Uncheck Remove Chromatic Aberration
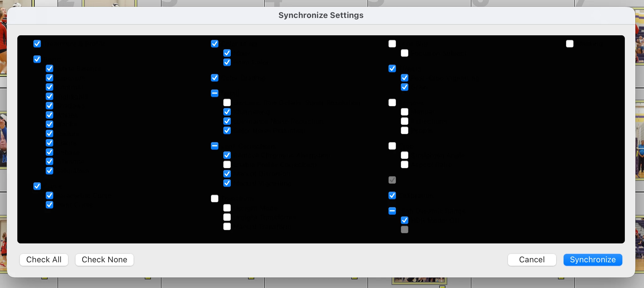Viewport: 644px width, 288px height. tap(227, 155)
